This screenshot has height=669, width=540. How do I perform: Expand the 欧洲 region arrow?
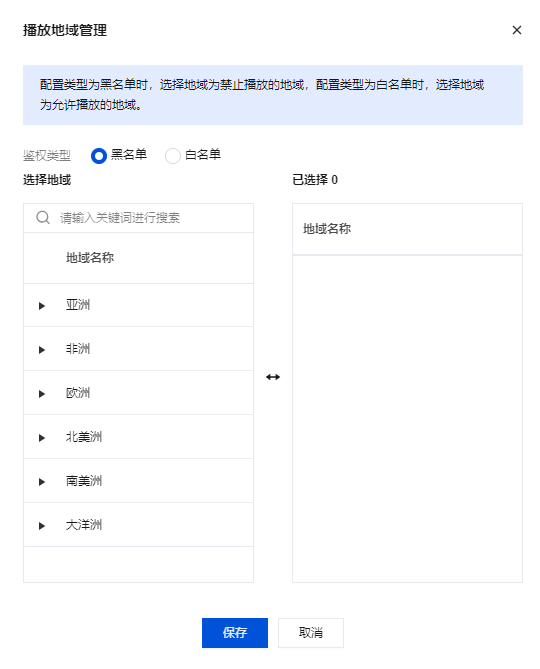(x=42, y=394)
